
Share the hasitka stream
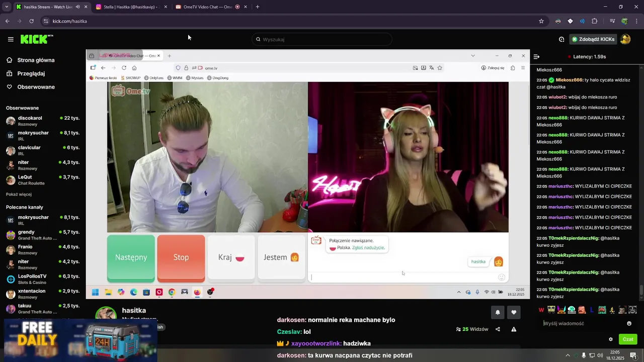(x=498, y=329)
